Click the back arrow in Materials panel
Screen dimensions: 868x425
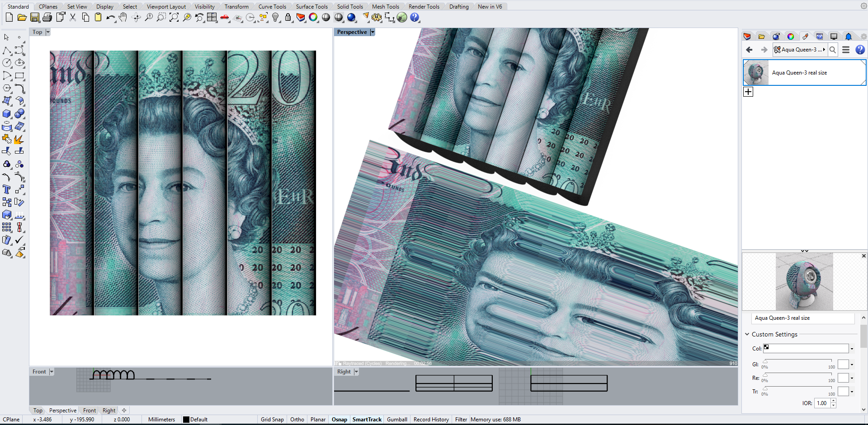pyautogui.click(x=749, y=50)
